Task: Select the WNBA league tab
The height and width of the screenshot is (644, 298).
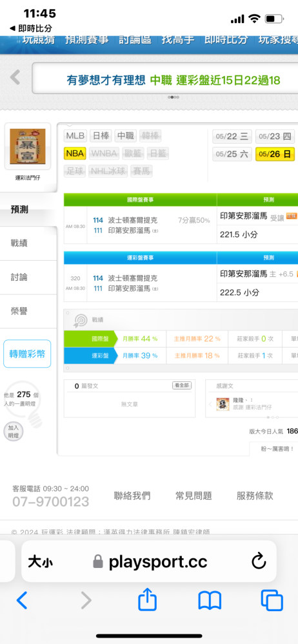Action: click(x=104, y=154)
